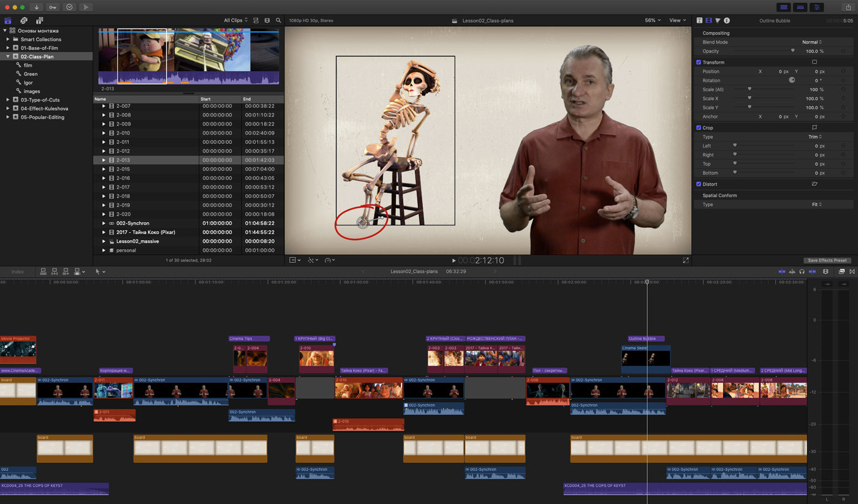Viewport: 858px width, 504px height.
Task: Sort by the End column header
Action: click(262, 99)
